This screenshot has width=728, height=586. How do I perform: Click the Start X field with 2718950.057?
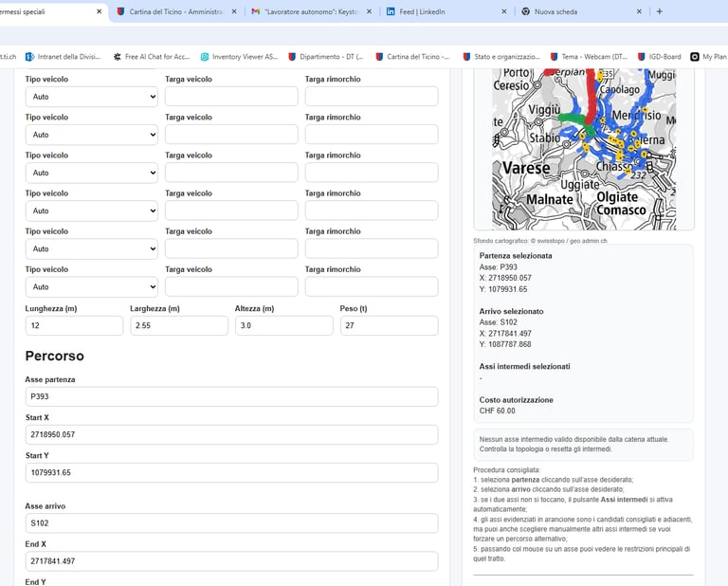coord(231,434)
